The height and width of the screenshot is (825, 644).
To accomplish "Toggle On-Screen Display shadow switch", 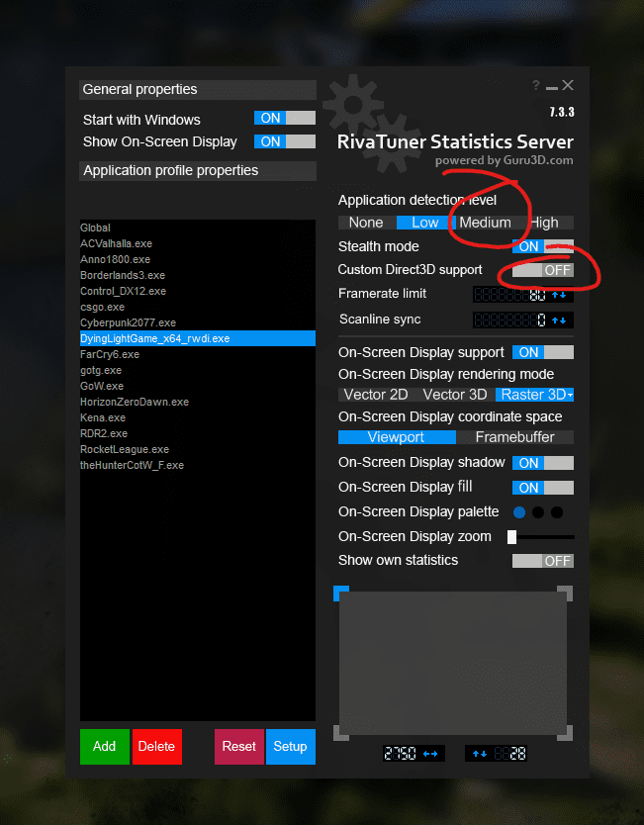I will click(543, 463).
